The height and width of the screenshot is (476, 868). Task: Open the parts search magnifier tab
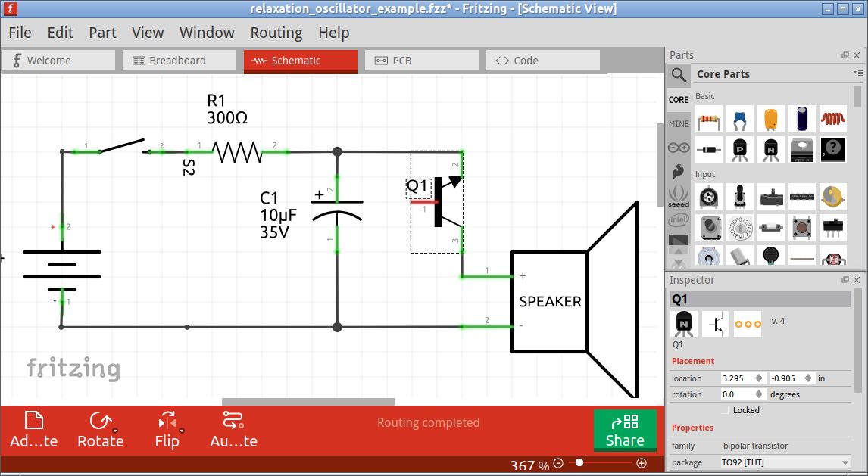pyautogui.click(x=678, y=74)
